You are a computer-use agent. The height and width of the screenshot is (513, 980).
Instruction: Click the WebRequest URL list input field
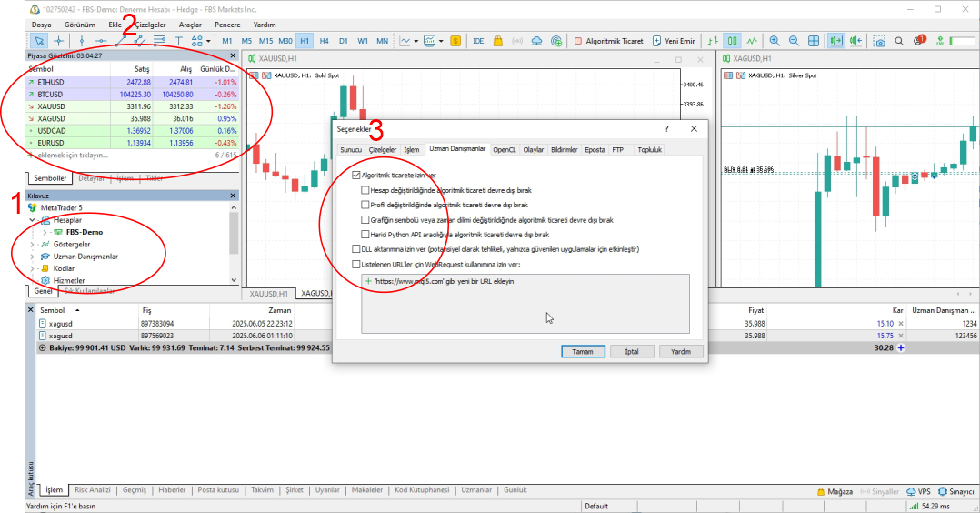pyautogui.click(x=525, y=305)
